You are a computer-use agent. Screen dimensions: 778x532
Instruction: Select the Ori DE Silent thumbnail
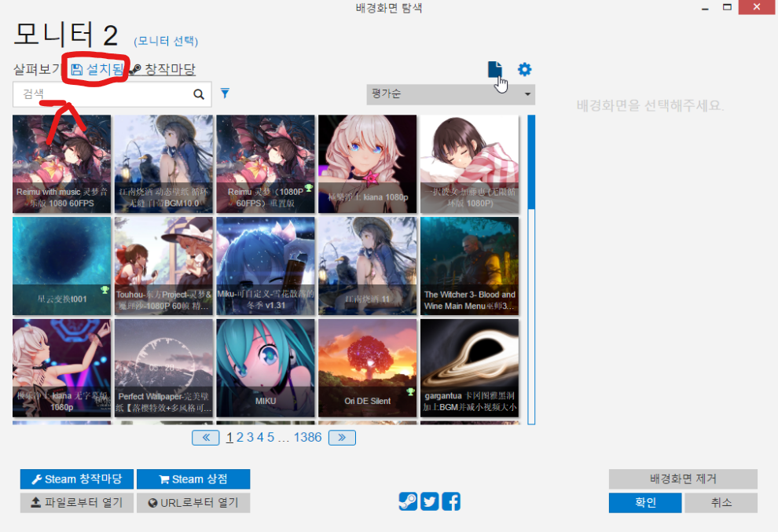[x=368, y=368]
